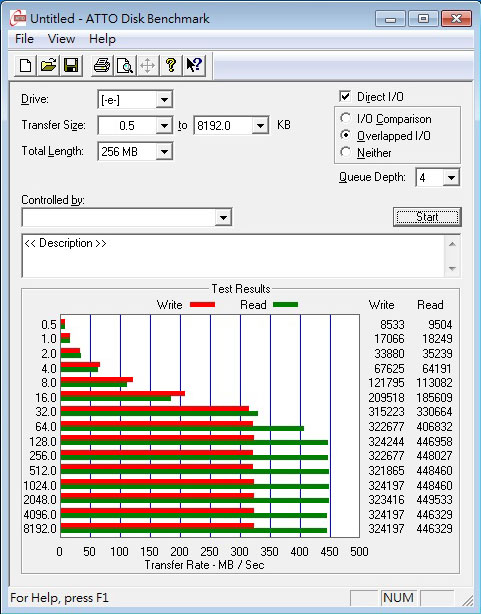Click the 'For Help, press F1' status text
This screenshot has width=481, height=614.
click(x=60, y=598)
